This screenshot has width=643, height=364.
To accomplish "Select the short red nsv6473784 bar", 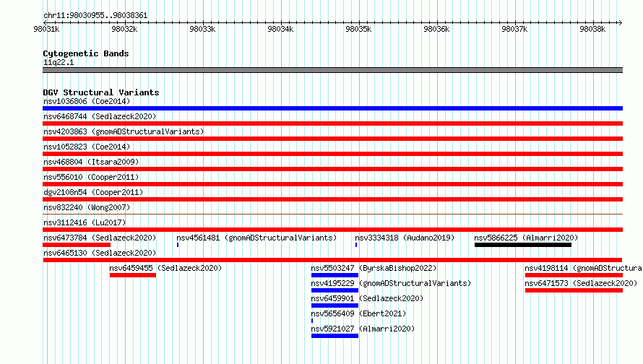I will [x=77, y=245].
